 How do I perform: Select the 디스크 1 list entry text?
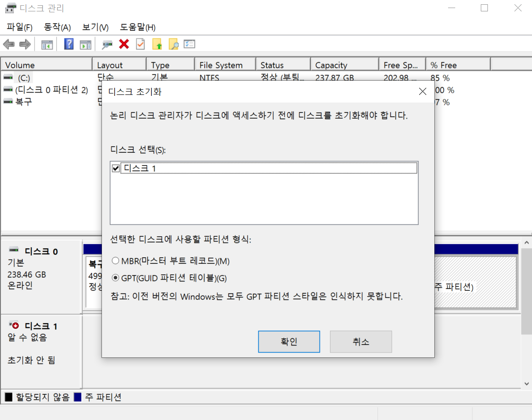pos(140,168)
